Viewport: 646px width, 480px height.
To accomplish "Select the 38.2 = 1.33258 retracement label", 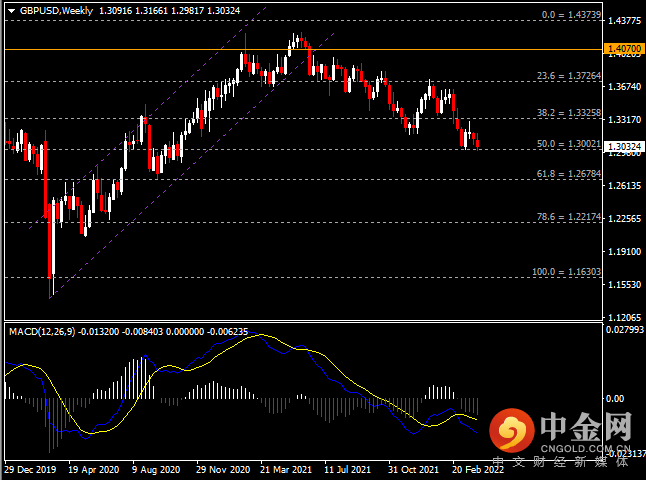I will [x=572, y=113].
